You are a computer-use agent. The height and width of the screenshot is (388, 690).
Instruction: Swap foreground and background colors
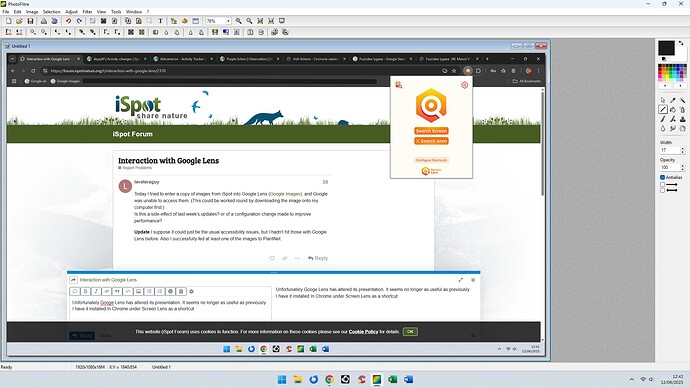681,43
